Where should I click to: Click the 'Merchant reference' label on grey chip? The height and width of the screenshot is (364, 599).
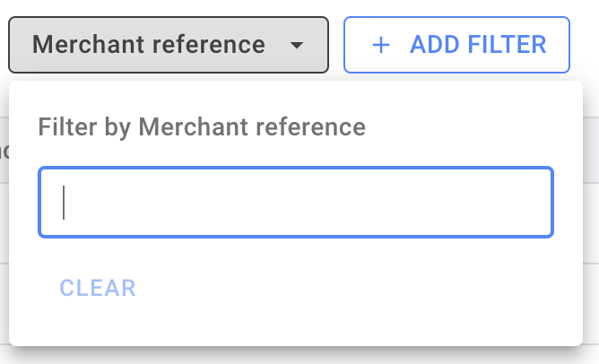pos(149,45)
